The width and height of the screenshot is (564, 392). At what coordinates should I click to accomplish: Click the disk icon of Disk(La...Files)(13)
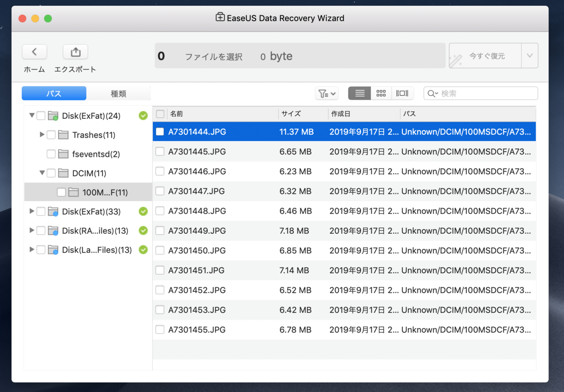53,250
